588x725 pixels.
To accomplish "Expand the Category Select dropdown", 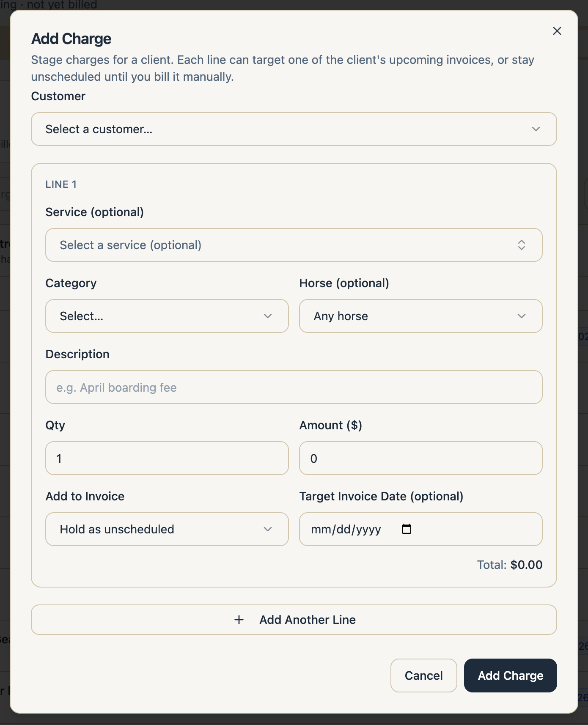I will coord(167,316).
